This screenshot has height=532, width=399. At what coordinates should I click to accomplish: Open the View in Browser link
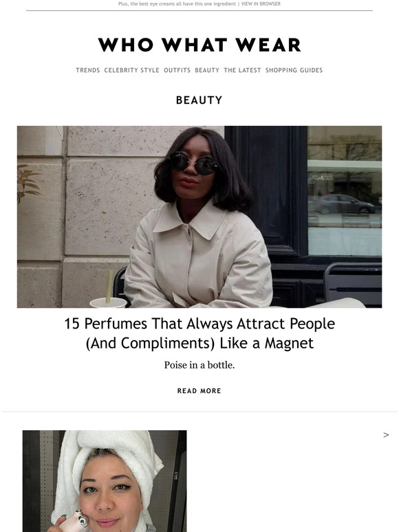(x=261, y=3)
